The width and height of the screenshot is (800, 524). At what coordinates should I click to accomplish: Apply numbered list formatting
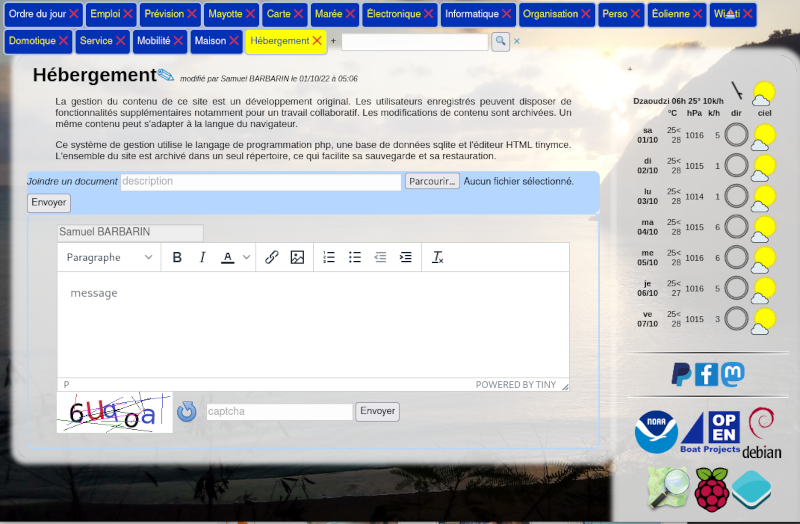tap(329, 257)
